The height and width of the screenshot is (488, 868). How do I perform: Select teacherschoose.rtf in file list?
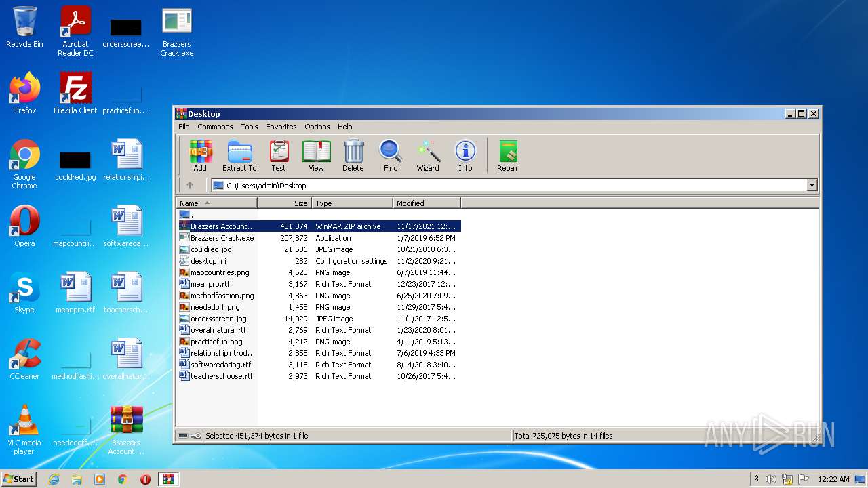pos(319,376)
